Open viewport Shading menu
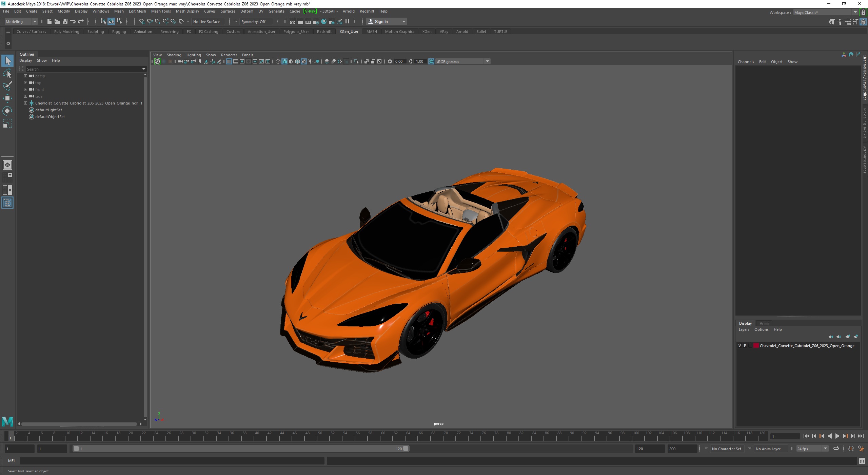868x475 pixels. point(174,55)
